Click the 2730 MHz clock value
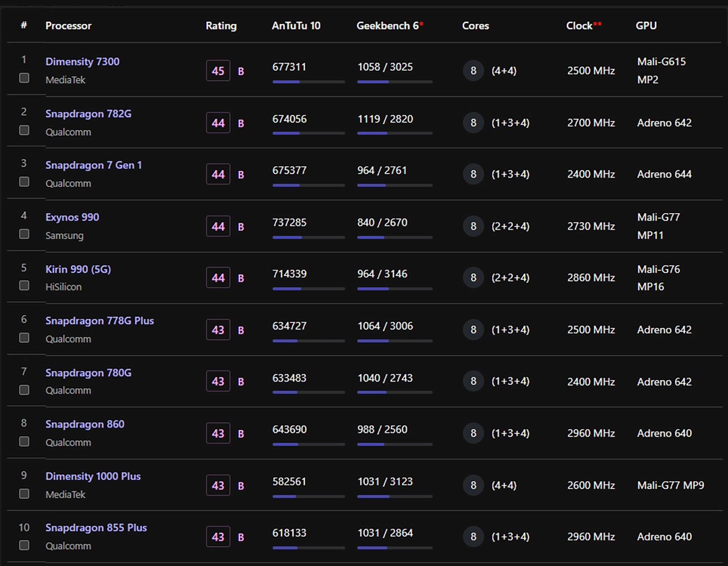Image resolution: width=728 pixels, height=566 pixels. click(x=591, y=226)
